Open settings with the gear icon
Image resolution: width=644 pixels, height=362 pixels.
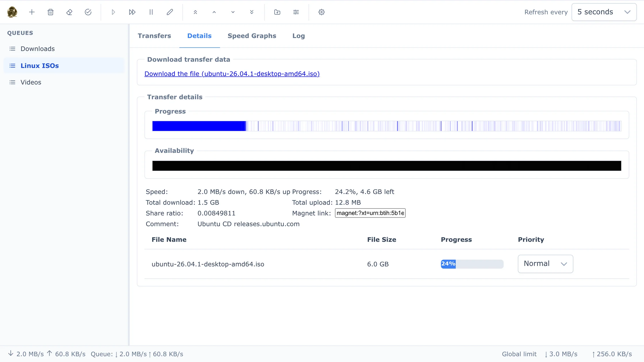(x=321, y=12)
